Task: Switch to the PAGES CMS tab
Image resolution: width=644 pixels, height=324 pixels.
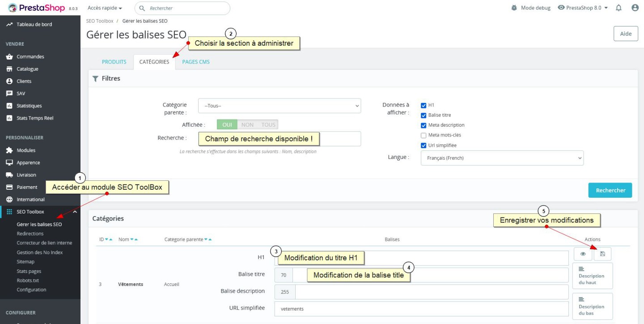Action: point(196,62)
